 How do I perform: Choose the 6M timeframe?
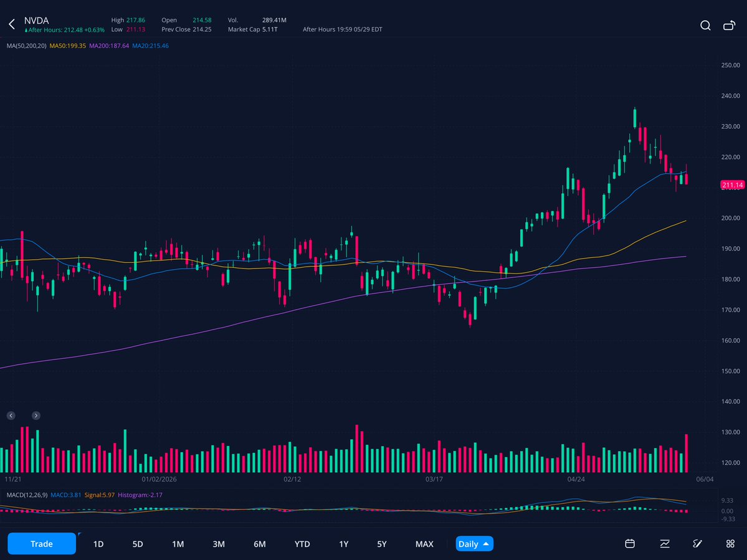point(260,544)
